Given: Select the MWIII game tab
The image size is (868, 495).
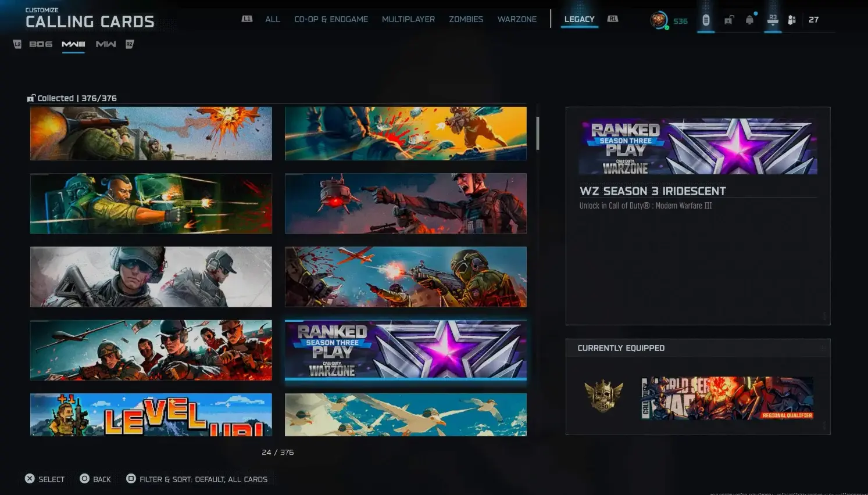Looking at the screenshot, I should coord(73,44).
